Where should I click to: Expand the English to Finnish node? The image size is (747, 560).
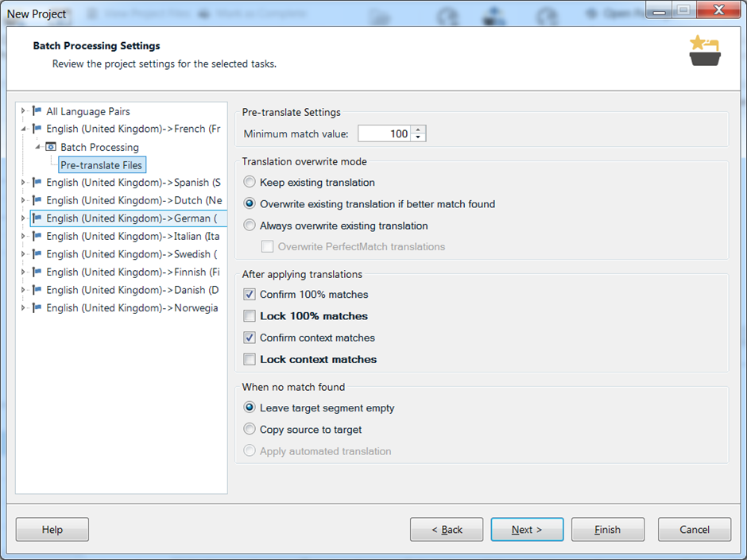click(23, 272)
